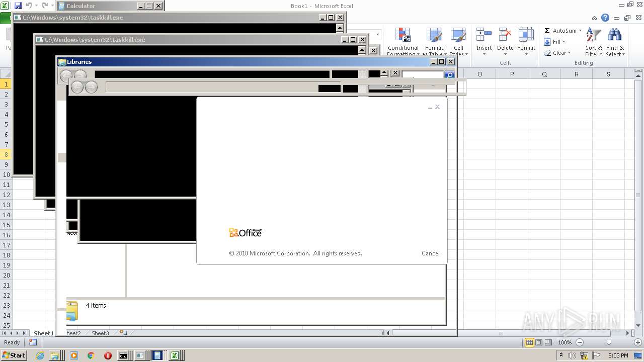
Task: Open Opera from taskbar
Action: (108, 355)
